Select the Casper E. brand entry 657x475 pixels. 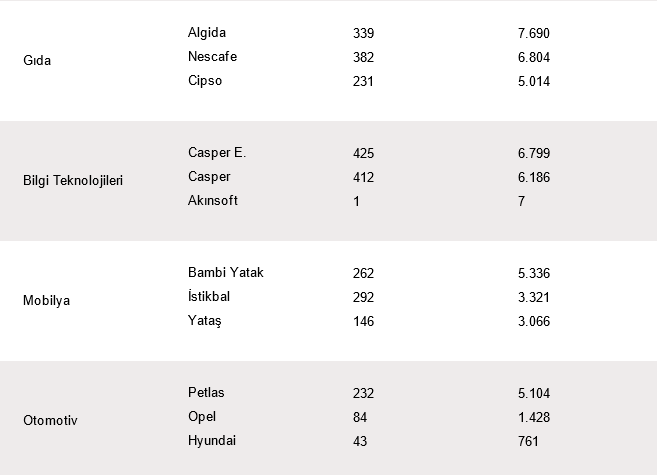(216, 153)
